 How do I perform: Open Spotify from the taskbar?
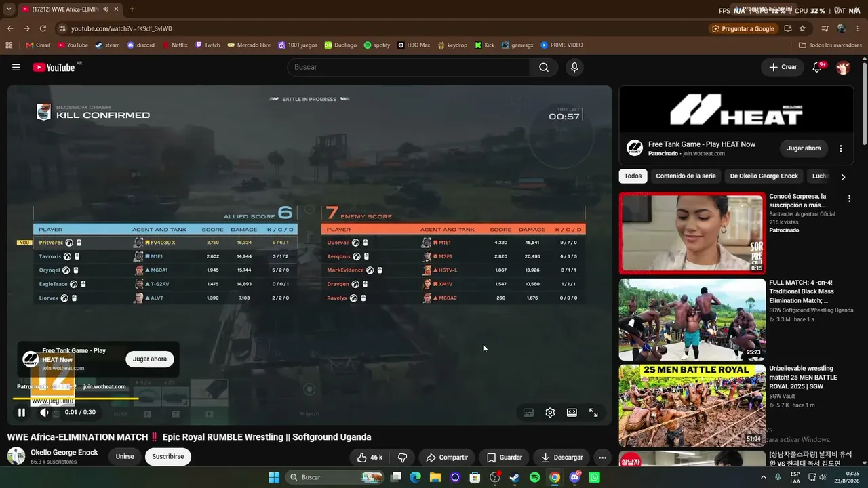[534, 477]
